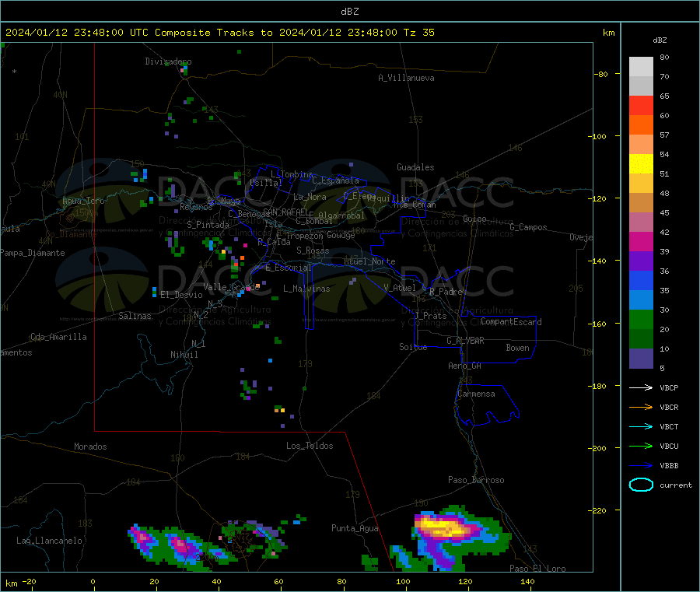The height and width of the screenshot is (592, 700).
Task: Click the Salinas location label
Action: 135,316
